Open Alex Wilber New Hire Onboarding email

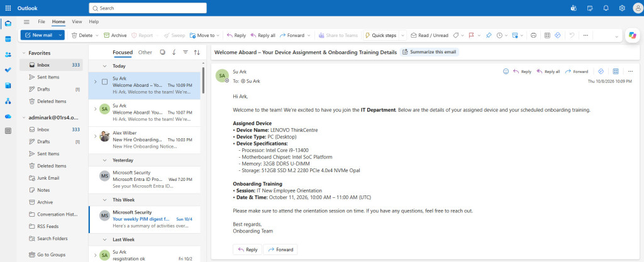click(145, 140)
